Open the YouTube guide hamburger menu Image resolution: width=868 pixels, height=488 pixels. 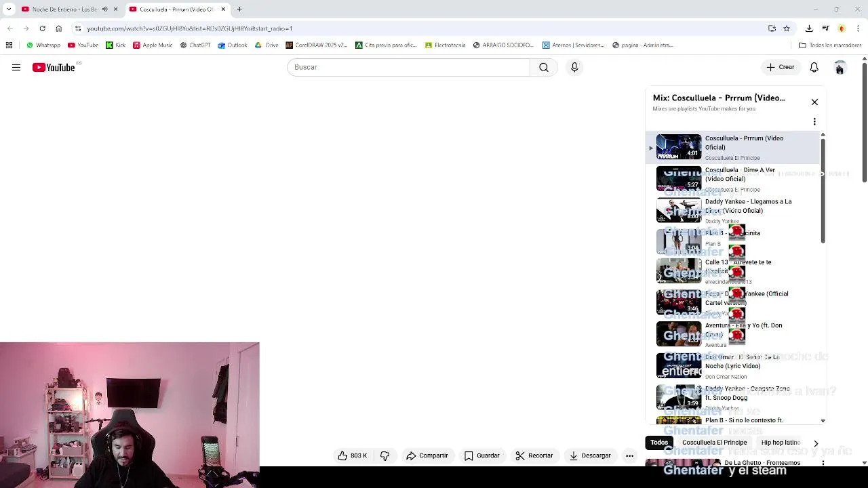(16, 67)
